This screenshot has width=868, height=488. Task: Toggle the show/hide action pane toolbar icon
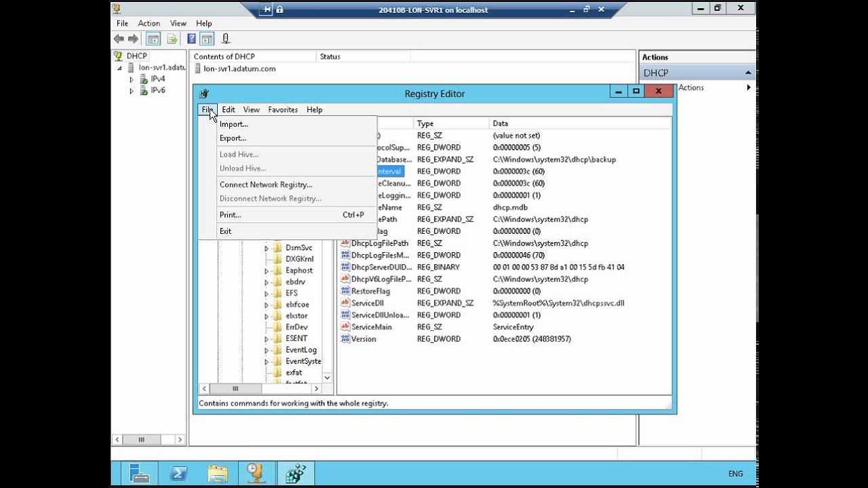tap(207, 39)
